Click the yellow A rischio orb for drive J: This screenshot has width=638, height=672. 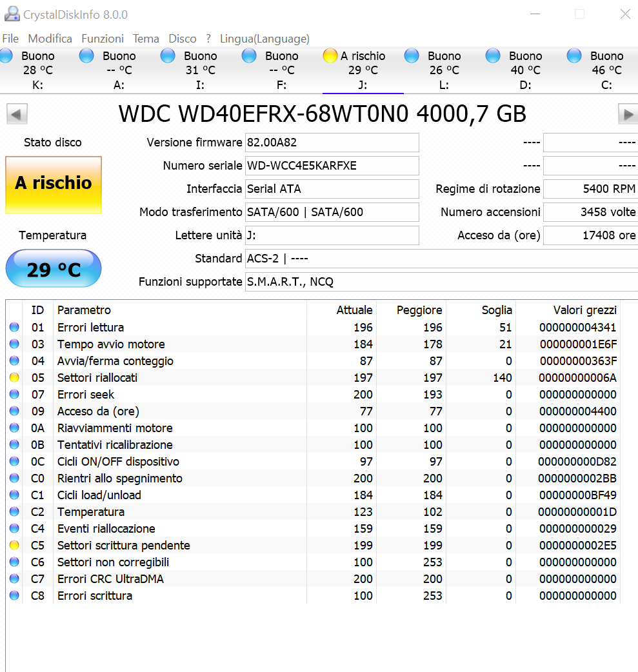(x=330, y=55)
